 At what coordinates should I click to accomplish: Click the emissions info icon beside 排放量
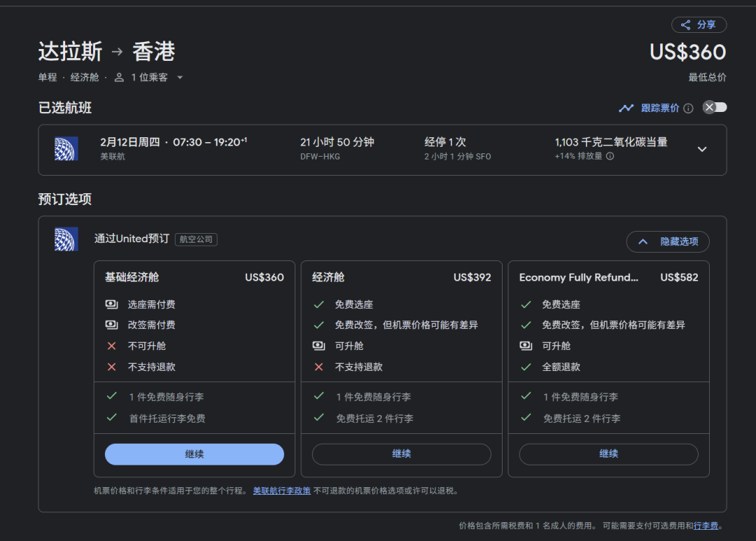click(610, 157)
